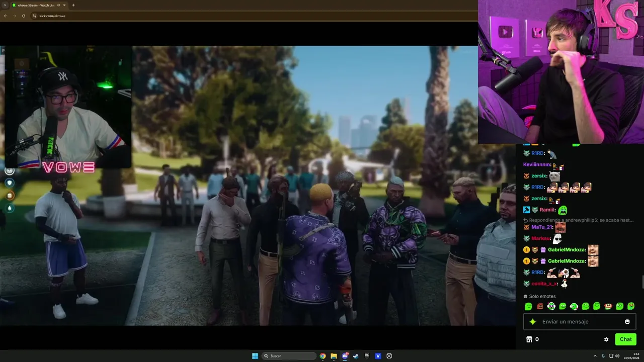Screen dimensions: 644x362
Task: Click the green sparkle icon in message box
Action: 533,322
